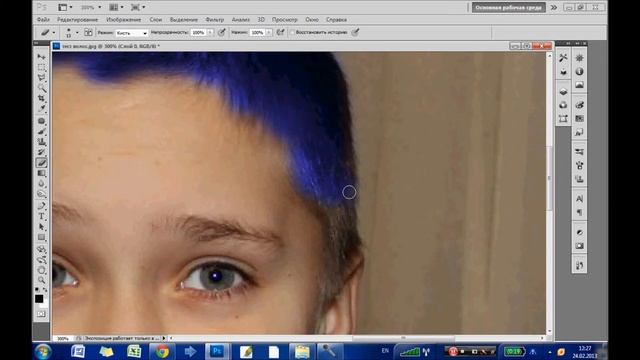Select the Rectangular Marquee tool
Viewport: 640px width, 360px height.
[41, 67]
